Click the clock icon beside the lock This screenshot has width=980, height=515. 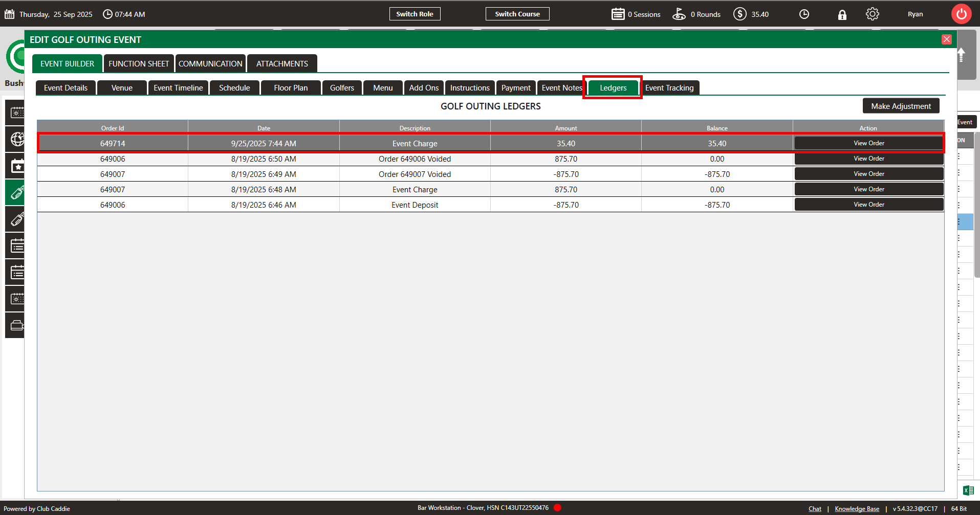pos(804,14)
